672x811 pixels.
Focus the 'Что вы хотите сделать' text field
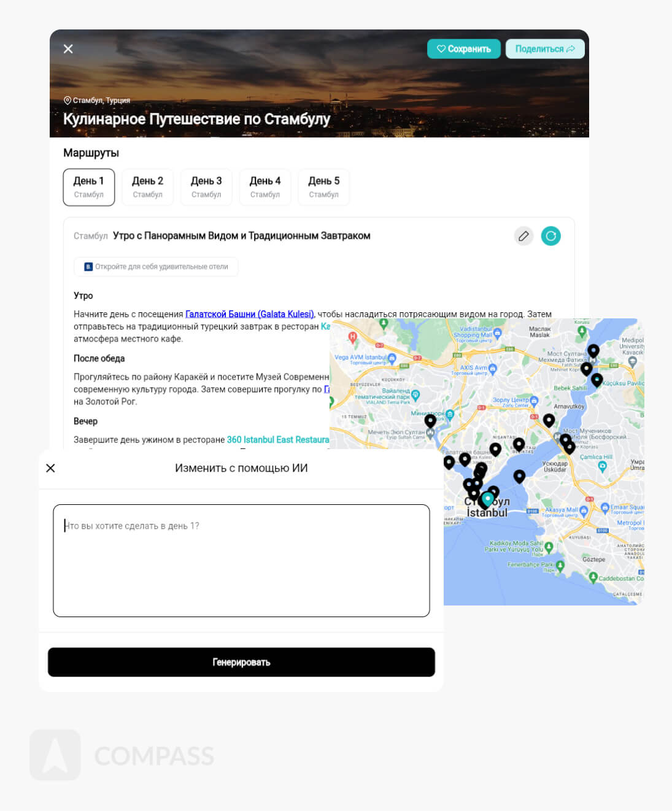pyautogui.click(x=241, y=560)
